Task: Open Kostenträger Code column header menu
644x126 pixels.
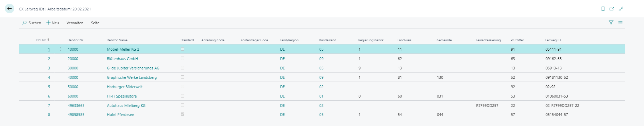Action: [254, 40]
